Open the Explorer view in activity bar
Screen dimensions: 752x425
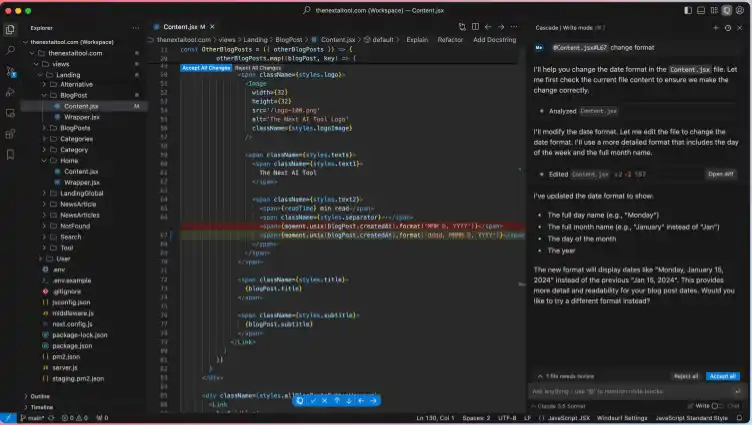point(10,30)
